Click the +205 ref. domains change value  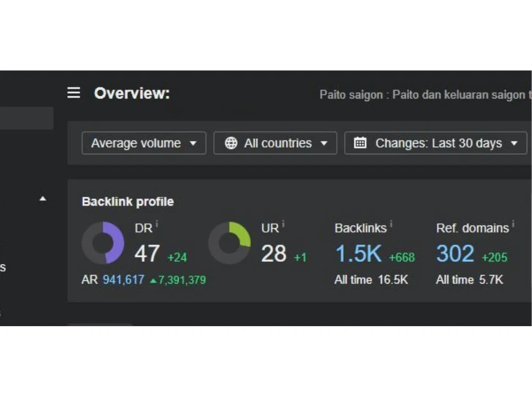[495, 257]
